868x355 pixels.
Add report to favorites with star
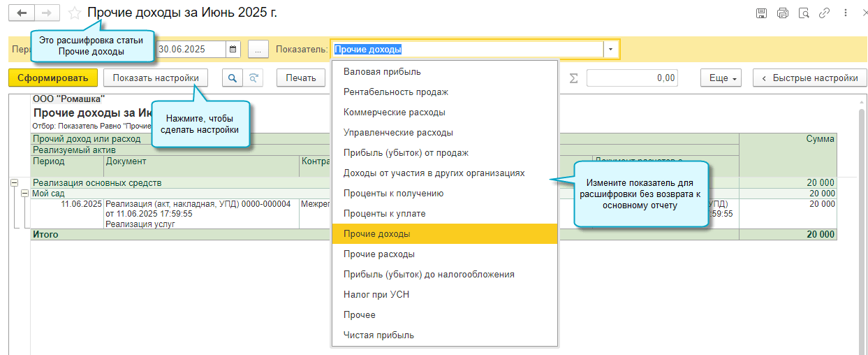(x=75, y=13)
